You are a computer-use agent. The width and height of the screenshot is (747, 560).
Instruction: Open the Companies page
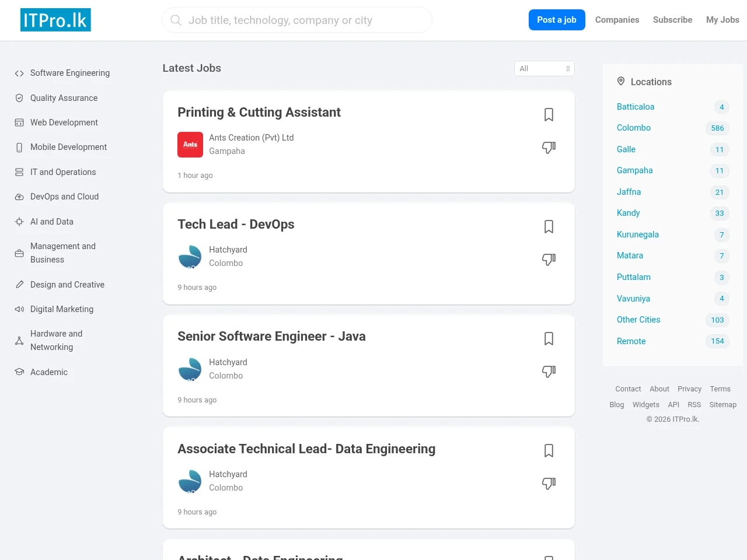tap(617, 20)
